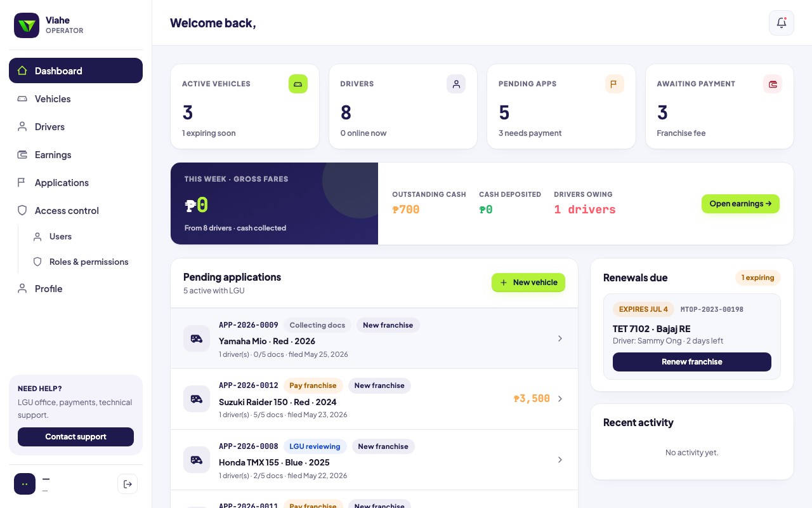
Task: Click '3 needs payment' under Pending Apps
Action: tap(530, 133)
